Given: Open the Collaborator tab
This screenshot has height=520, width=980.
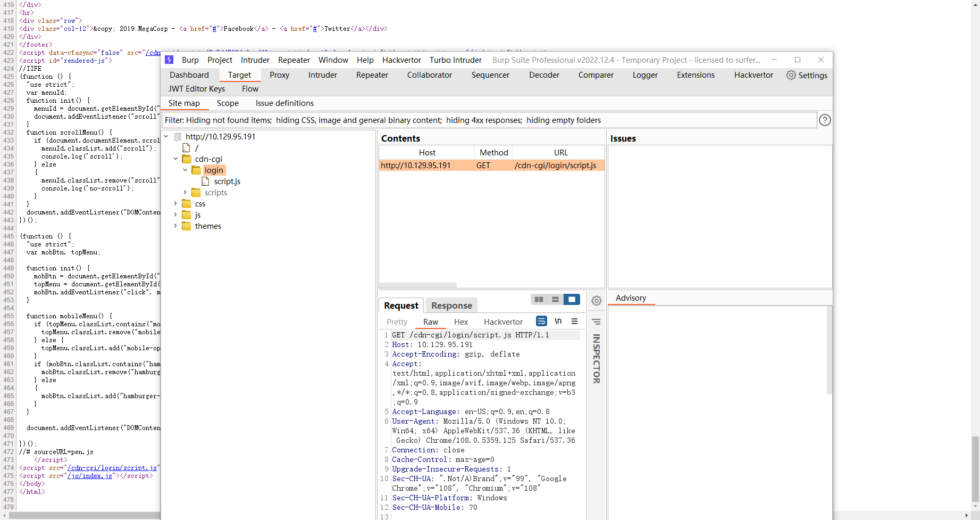Looking at the screenshot, I should pyautogui.click(x=430, y=75).
